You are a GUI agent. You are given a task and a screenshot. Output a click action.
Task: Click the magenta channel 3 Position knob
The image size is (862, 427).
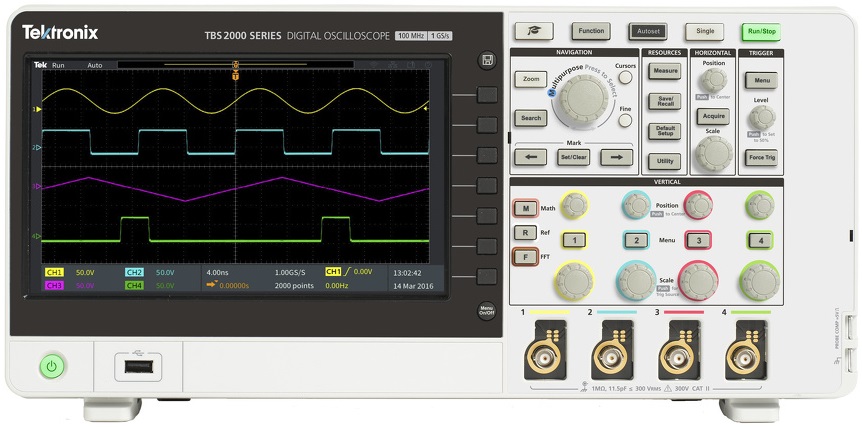point(698,205)
